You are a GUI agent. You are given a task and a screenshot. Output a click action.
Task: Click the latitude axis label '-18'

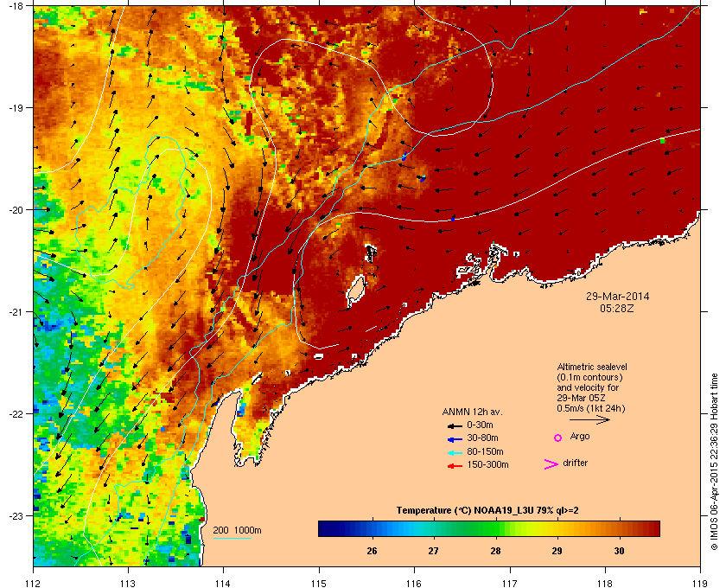(x=16, y=5)
